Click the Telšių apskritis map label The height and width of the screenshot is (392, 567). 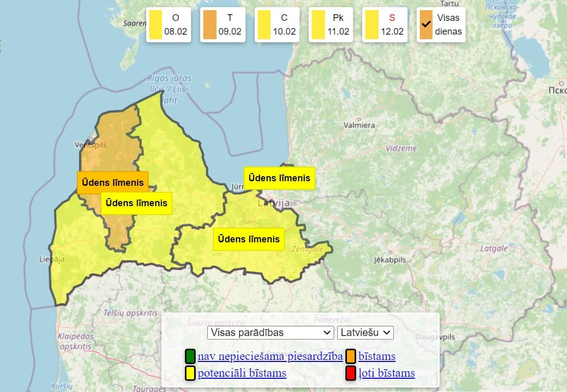(130, 313)
